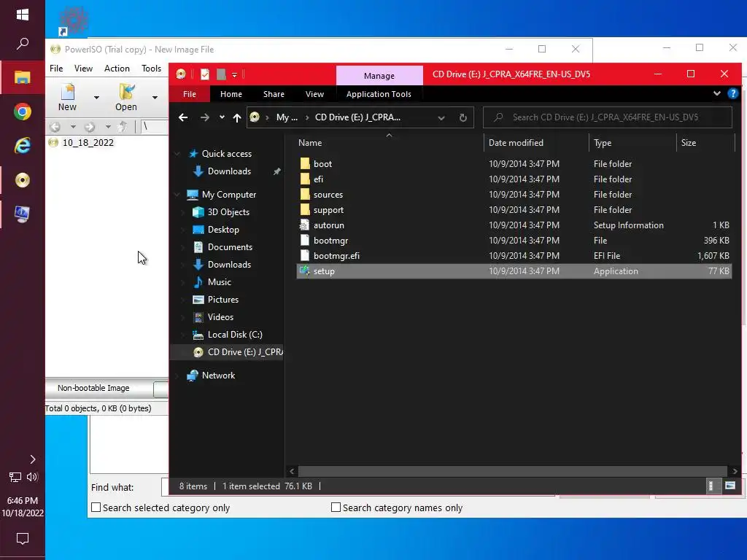Select the autorun setup information file

click(x=514, y=225)
